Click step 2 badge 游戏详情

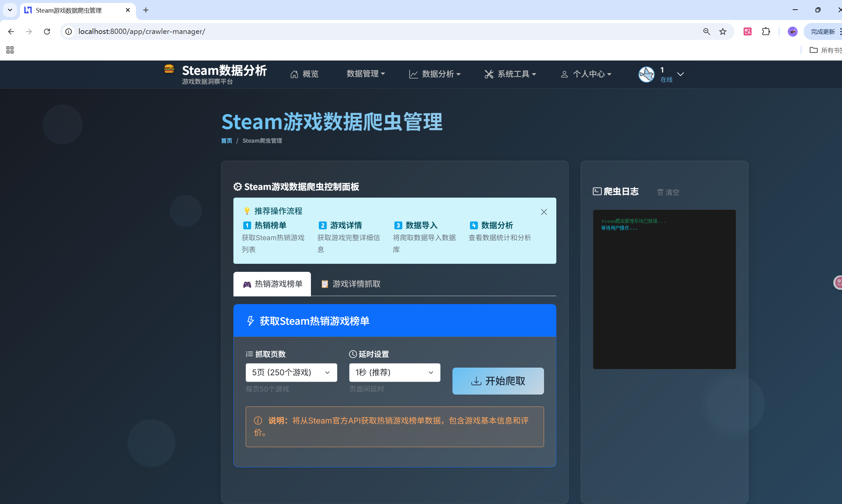pyautogui.click(x=323, y=226)
